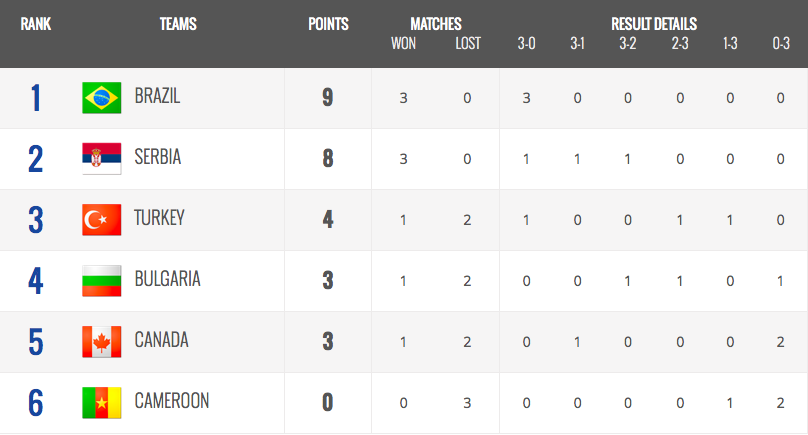Click the Serbia flag icon
Image resolution: width=808 pixels, height=435 pixels.
click(x=102, y=159)
